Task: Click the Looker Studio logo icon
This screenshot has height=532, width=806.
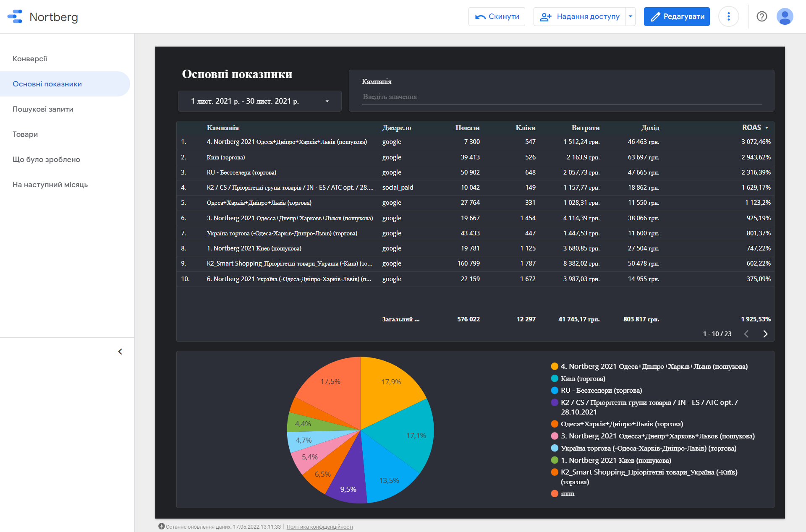Action: [15, 16]
